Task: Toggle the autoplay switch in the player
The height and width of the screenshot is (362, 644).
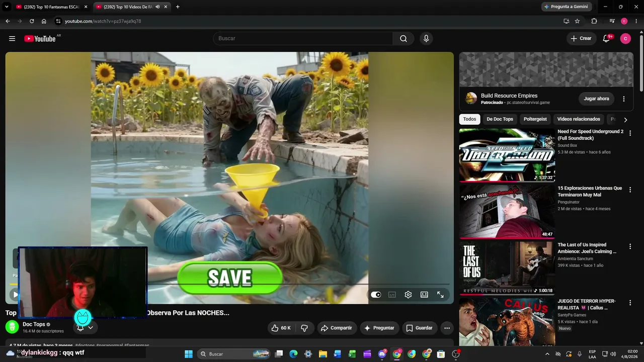Action: (376, 295)
